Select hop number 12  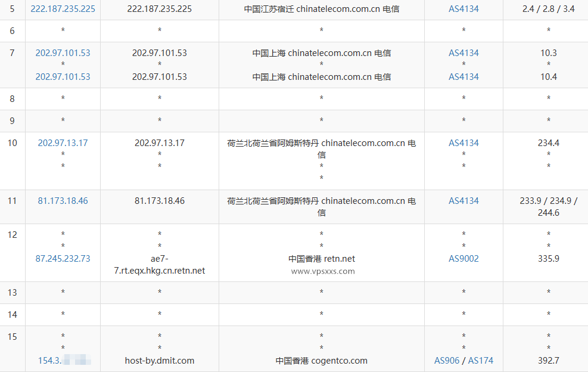pyautogui.click(x=13, y=235)
